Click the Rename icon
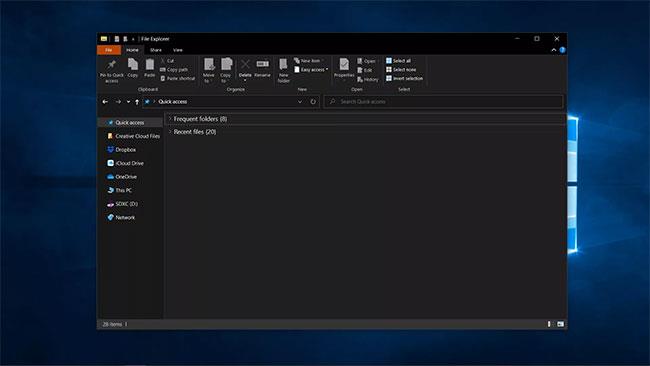This screenshot has width=650, height=366. [x=262, y=64]
